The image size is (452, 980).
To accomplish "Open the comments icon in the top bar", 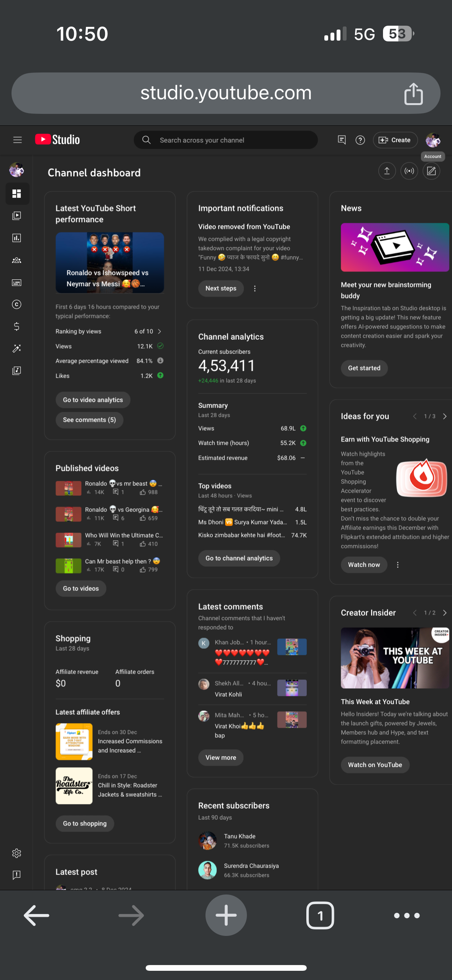I will click(342, 140).
